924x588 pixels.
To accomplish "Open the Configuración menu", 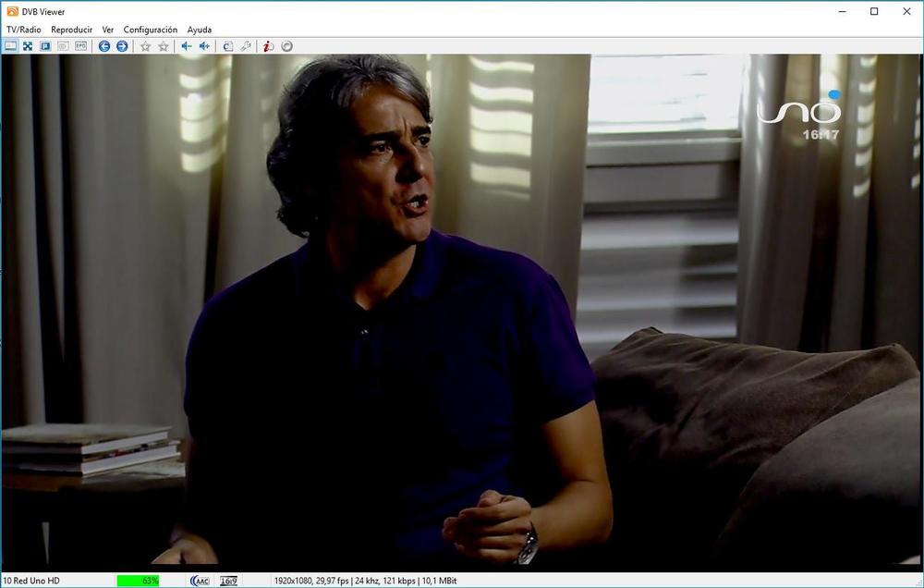I will click(x=150, y=30).
